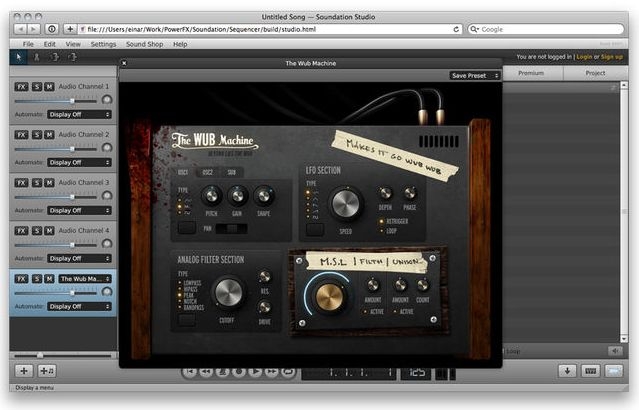The image size is (639, 410).
Task: Click the filter CUTOFF knob
Action: point(228,293)
